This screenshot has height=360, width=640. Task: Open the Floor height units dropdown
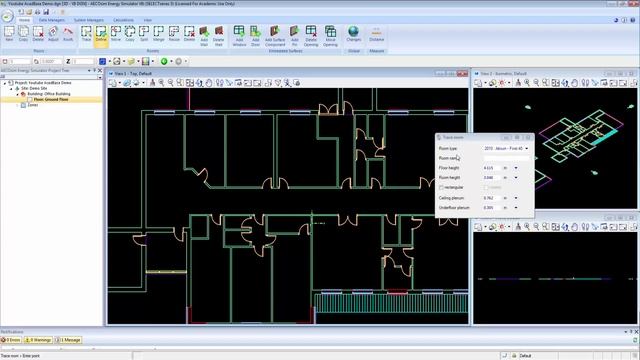[516, 168]
